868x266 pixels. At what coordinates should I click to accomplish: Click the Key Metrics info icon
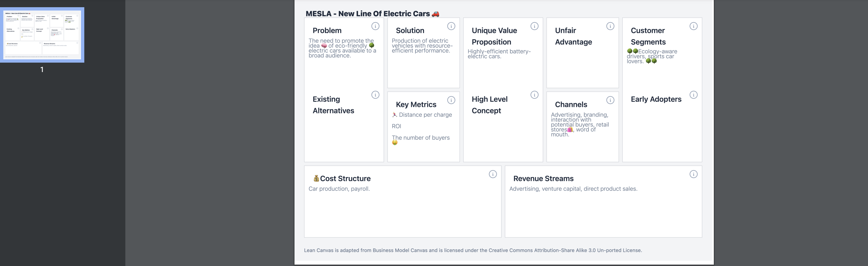451,100
